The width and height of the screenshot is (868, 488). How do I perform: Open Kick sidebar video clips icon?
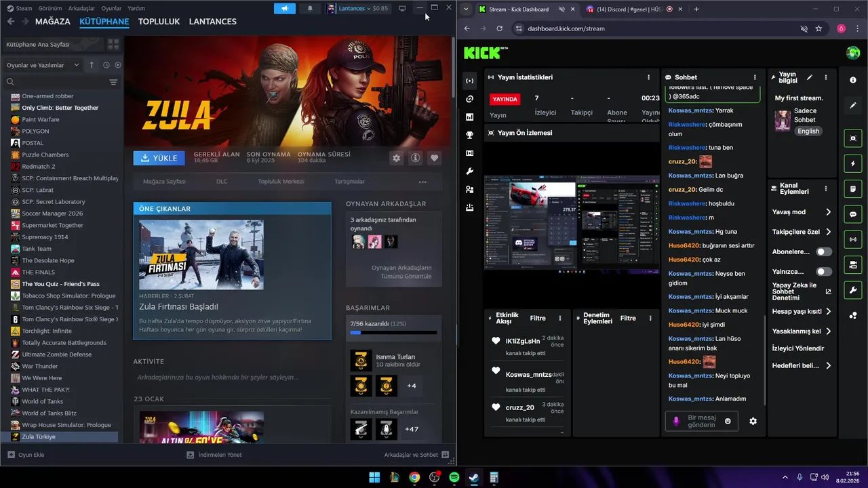pos(469,153)
